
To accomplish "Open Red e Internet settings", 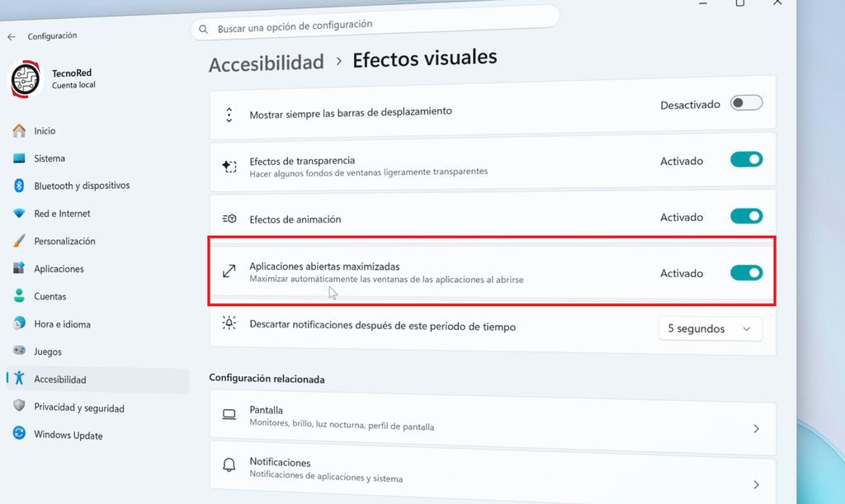I will point(62,214).
